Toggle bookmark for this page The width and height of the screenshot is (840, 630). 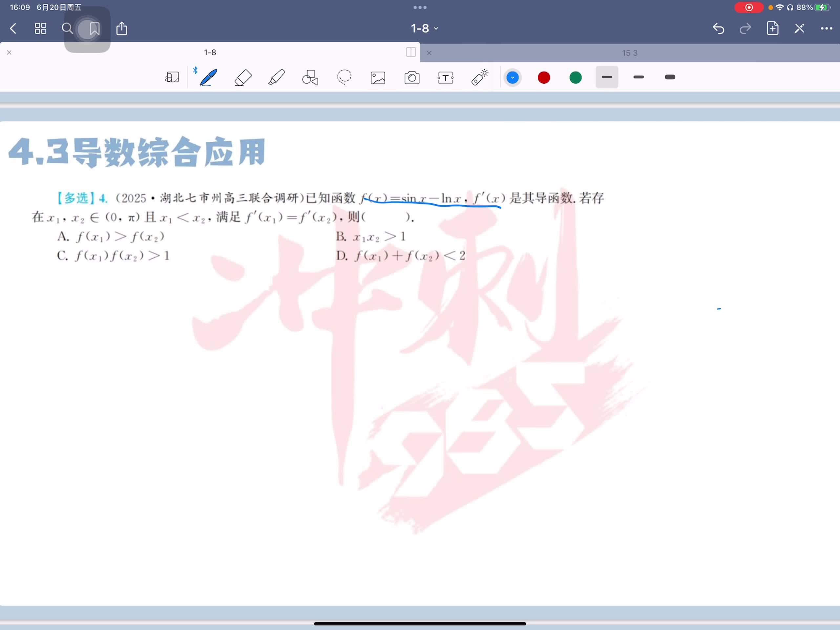click(94, 29)
